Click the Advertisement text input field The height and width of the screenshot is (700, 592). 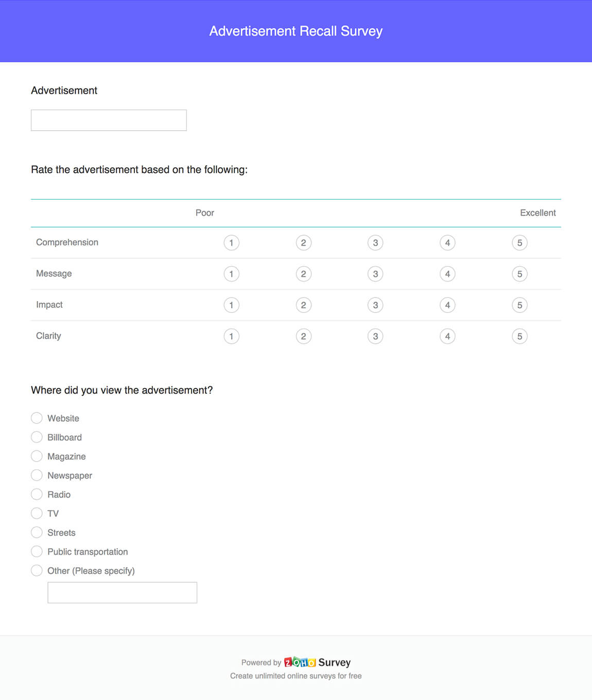click(x=108, y=119)
